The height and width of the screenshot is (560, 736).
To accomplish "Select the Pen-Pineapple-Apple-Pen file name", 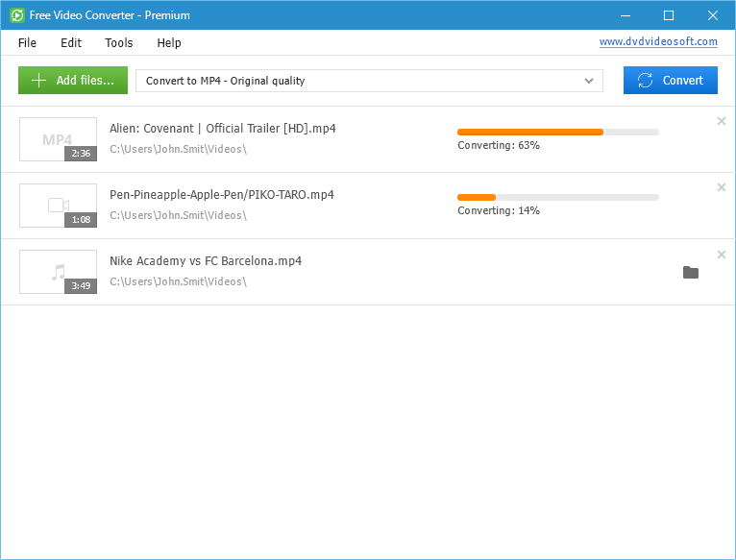I will pyautogui.click(x=222, y=195).
